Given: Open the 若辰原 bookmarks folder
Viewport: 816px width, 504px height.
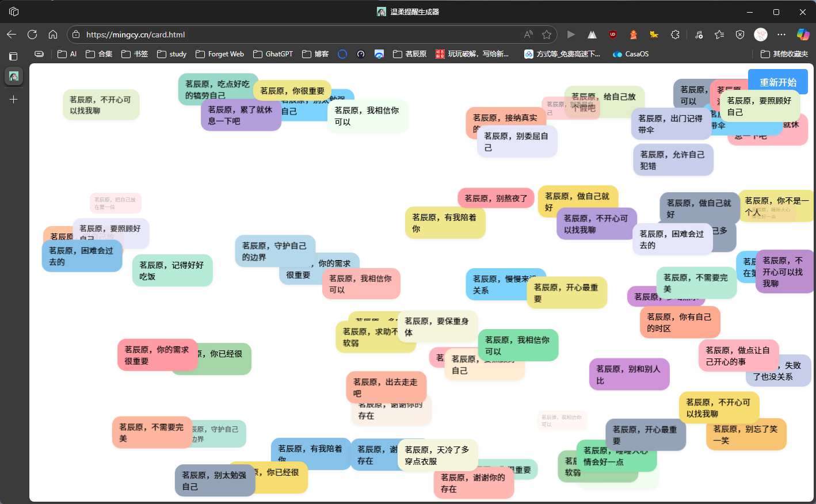Looking at the screenshot, I should 410,54.
